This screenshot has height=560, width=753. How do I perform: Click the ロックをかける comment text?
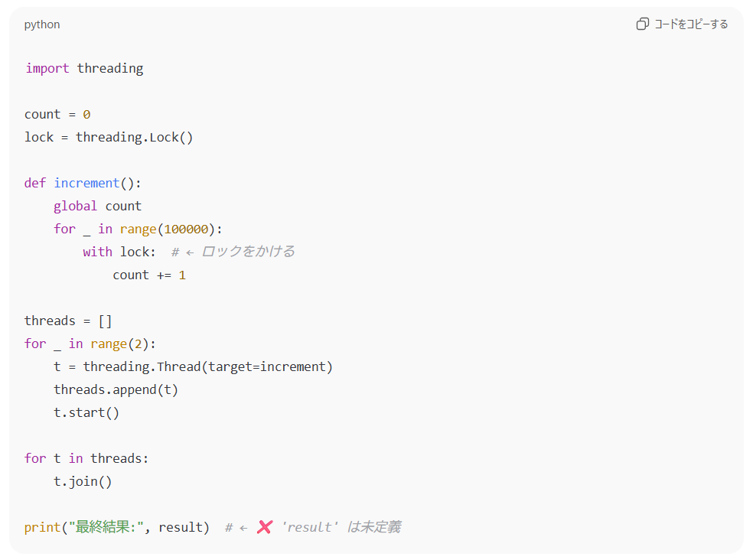tap(247, 252)
